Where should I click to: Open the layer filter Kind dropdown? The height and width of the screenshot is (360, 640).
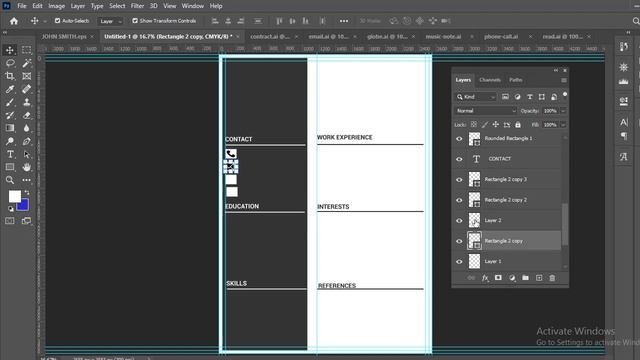(476, 97)
